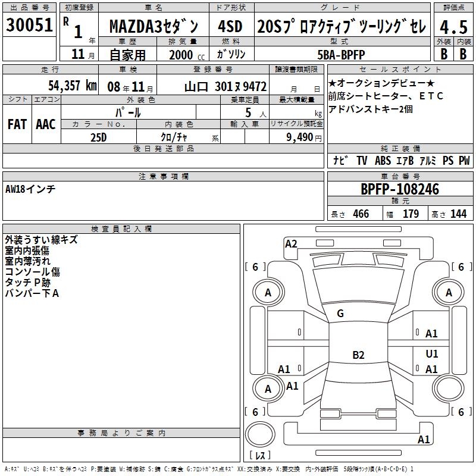Click the chassis number BPFP-108246
This screenshot has width=476, height=476.
[400, 189]
